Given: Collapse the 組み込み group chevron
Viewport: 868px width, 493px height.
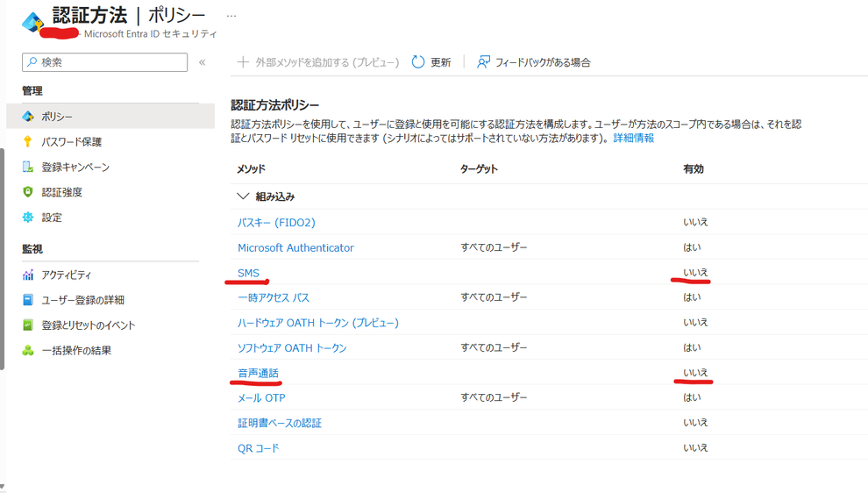Looking at the screenshot, I should [243, 196].
